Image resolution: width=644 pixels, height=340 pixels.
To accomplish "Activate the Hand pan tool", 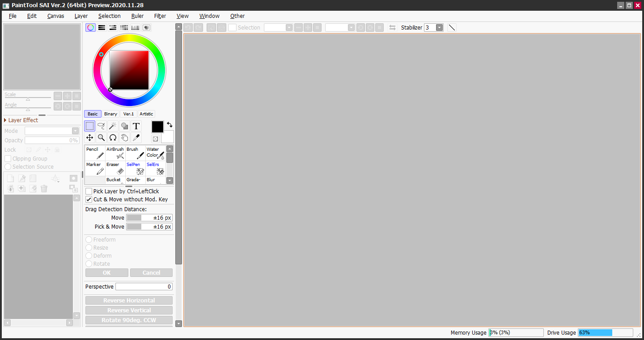I will [124, 138].
